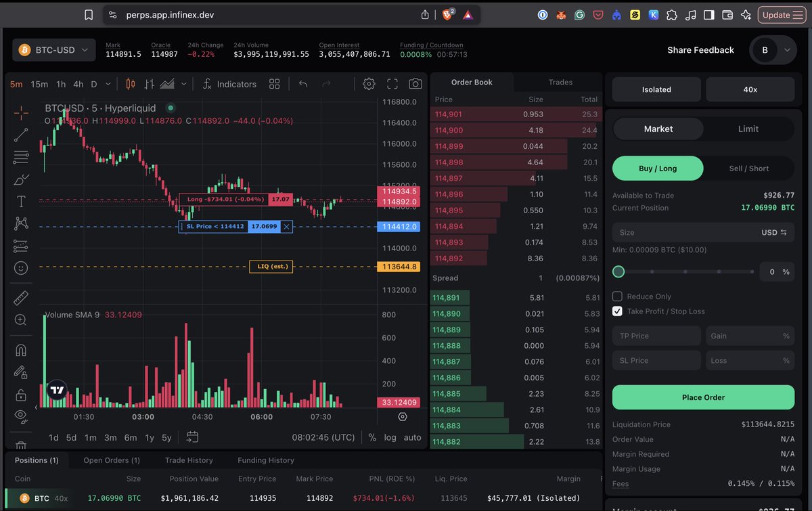Click the Size input field

coord(703,232)
